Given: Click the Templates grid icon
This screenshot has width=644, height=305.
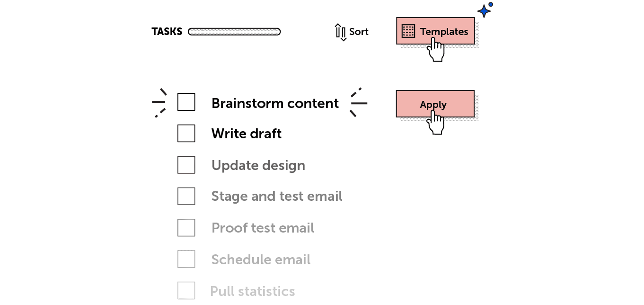Looking at the screenshot, I should pyautogui.click(x=408, y=31).
